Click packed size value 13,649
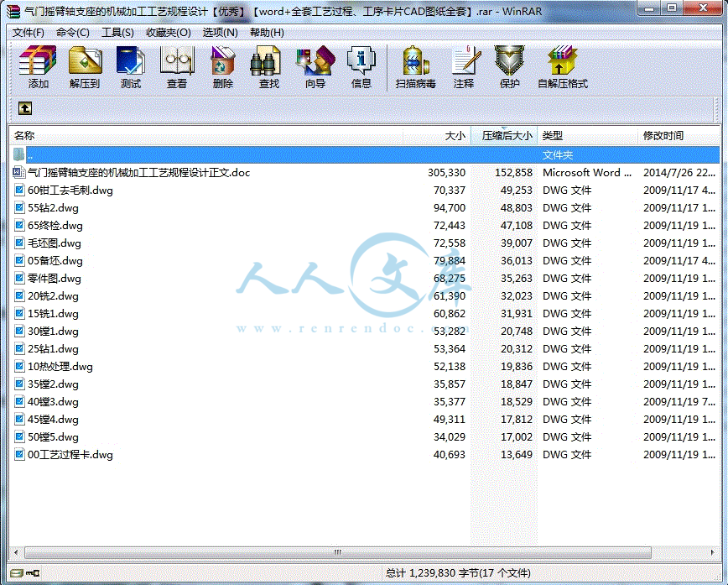The image size is (728, 585). (517, 454)
